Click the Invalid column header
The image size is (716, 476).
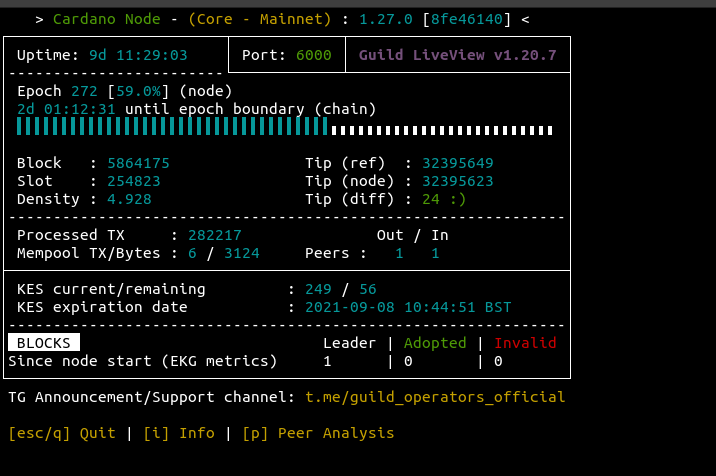(x=525, y=343)
